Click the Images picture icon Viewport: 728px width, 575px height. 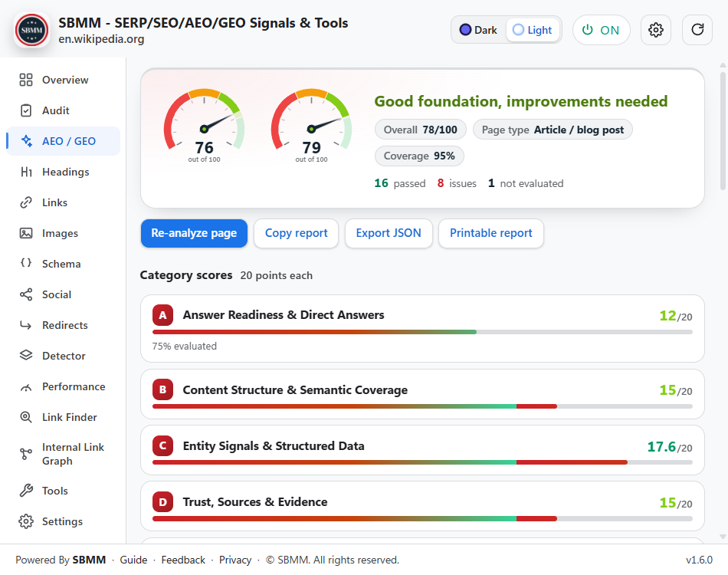click(26, 233)
